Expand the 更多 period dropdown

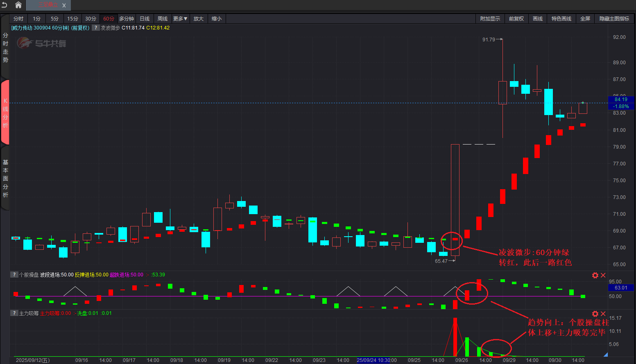(x=180, y=19)
